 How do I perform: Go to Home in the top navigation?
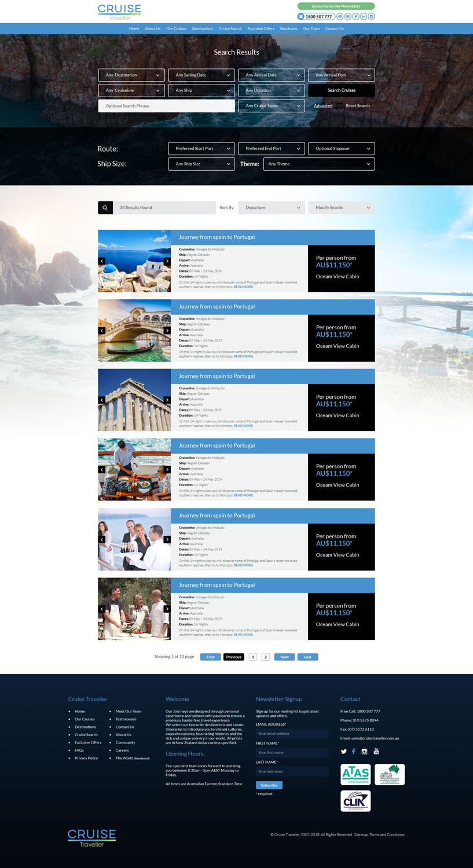[x=134, y=28]
